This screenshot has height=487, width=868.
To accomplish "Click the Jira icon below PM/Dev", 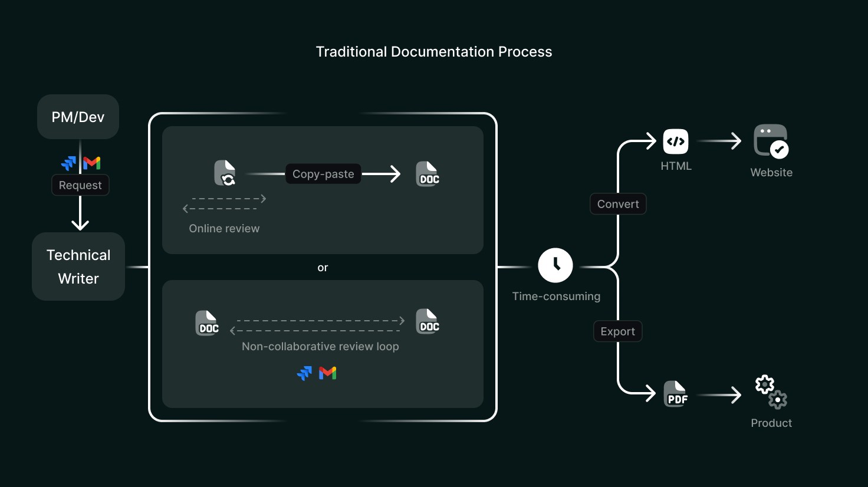I will tap(69, 163).
